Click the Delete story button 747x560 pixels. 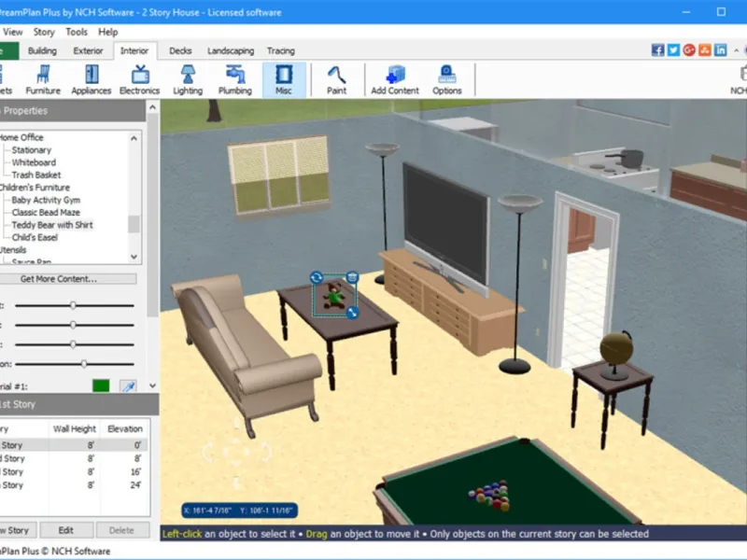coord(121,530)
